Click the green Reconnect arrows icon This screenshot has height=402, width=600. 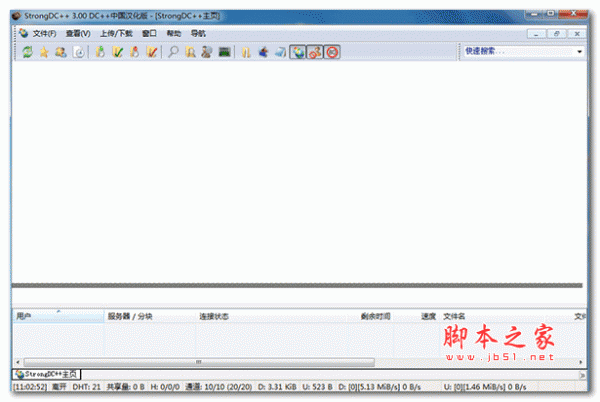click(x=27, y=52)
